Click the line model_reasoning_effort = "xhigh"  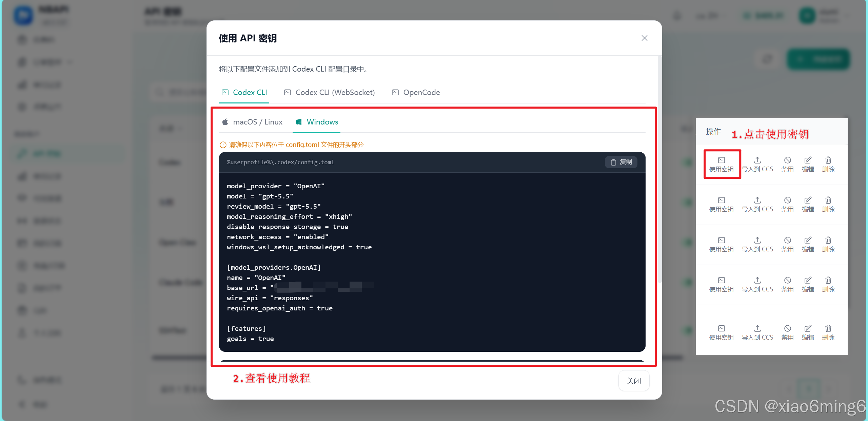[289, 217]
